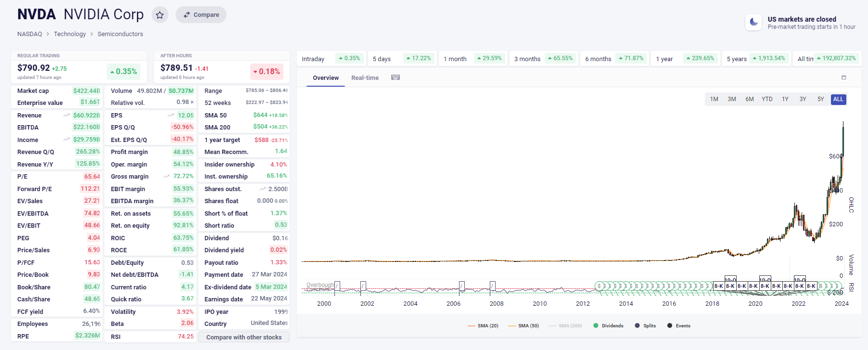
Task: Click the regular trading price $790.92
Action: coord(34,68)
